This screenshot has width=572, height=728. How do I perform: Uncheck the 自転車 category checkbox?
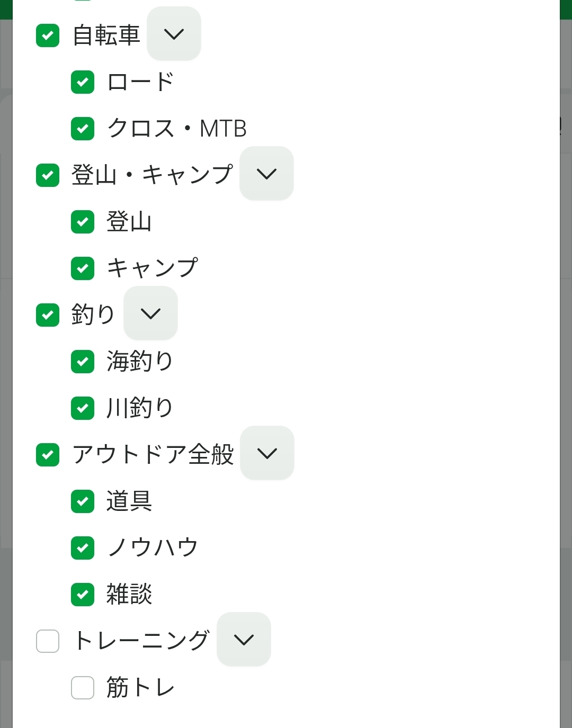coord(48,35)
